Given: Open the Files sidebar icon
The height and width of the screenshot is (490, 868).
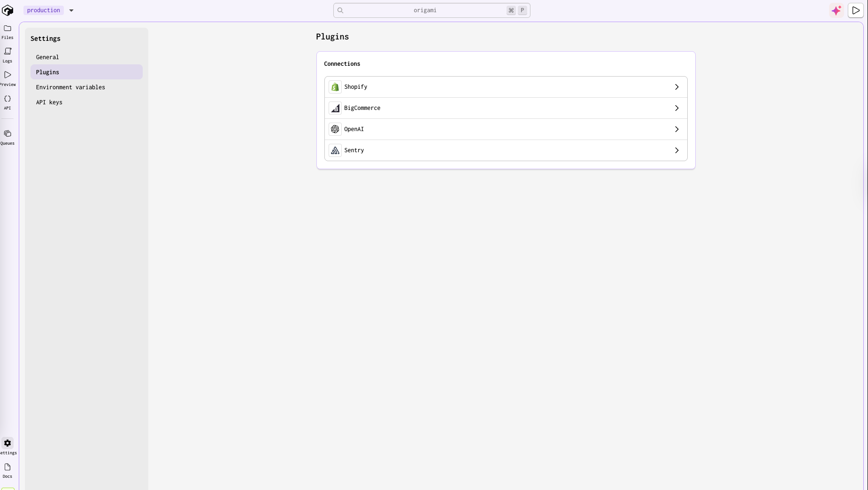Looking at the screenshot, I should point(8,28).
